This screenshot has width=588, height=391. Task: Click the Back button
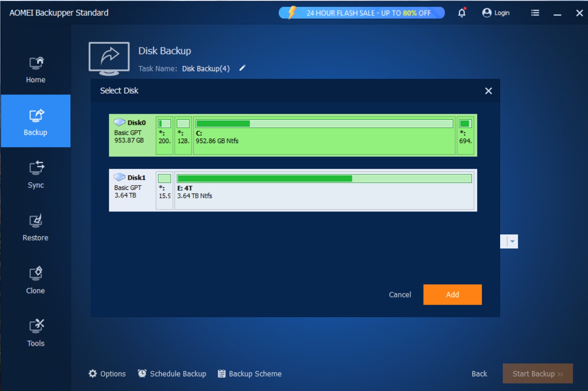coord(479,374)
